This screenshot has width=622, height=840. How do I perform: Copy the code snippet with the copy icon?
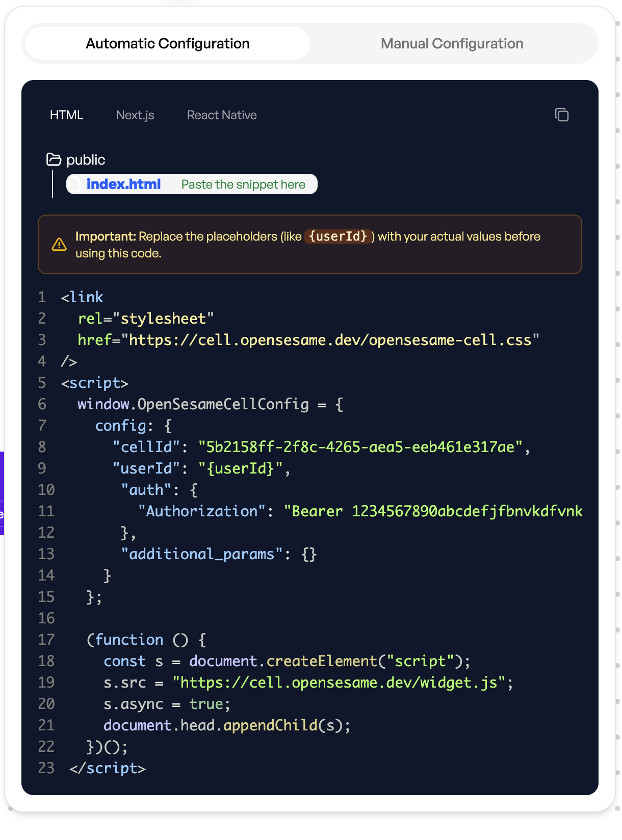(561, 115)
